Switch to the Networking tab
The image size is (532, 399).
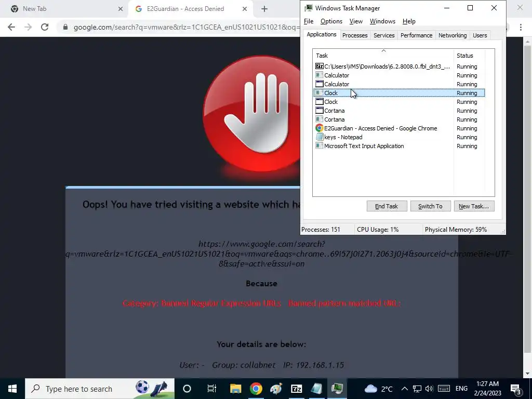point(453,35)
